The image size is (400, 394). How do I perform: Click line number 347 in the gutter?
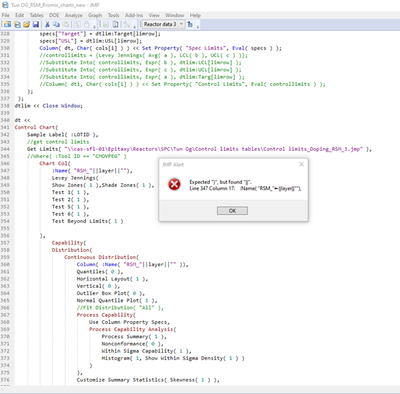(5, 171)
